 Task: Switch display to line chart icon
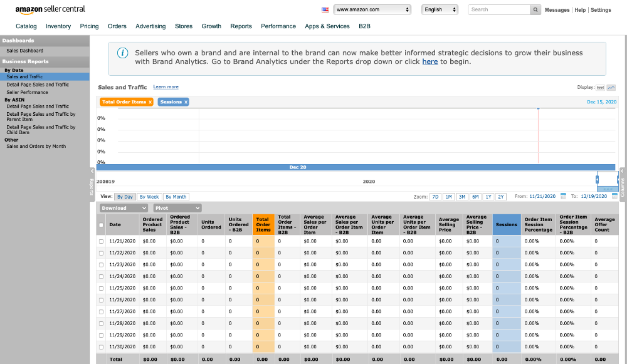pos(611,88)
